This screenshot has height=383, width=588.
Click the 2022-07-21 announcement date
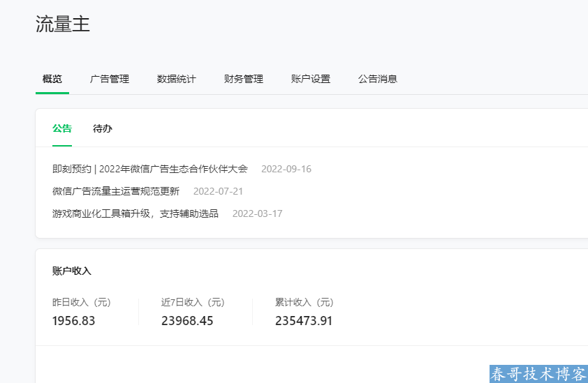click(218, 191)
